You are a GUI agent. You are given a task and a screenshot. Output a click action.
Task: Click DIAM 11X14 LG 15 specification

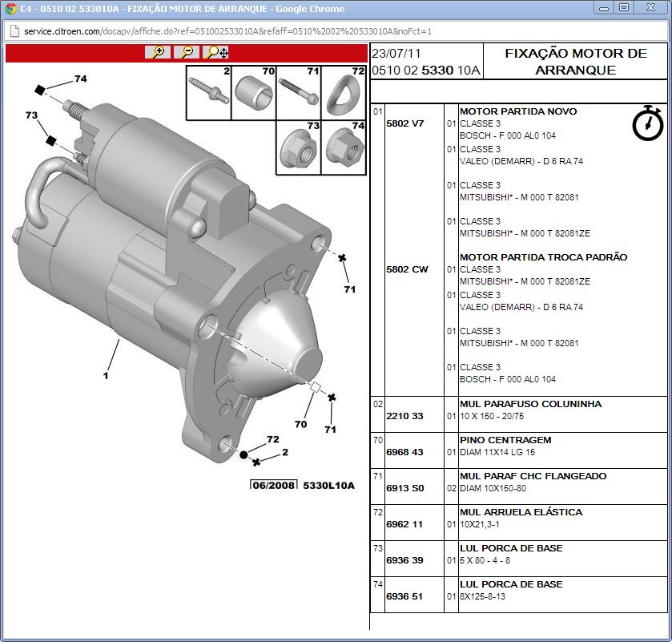pyautogui.click(x=497, y=452)
